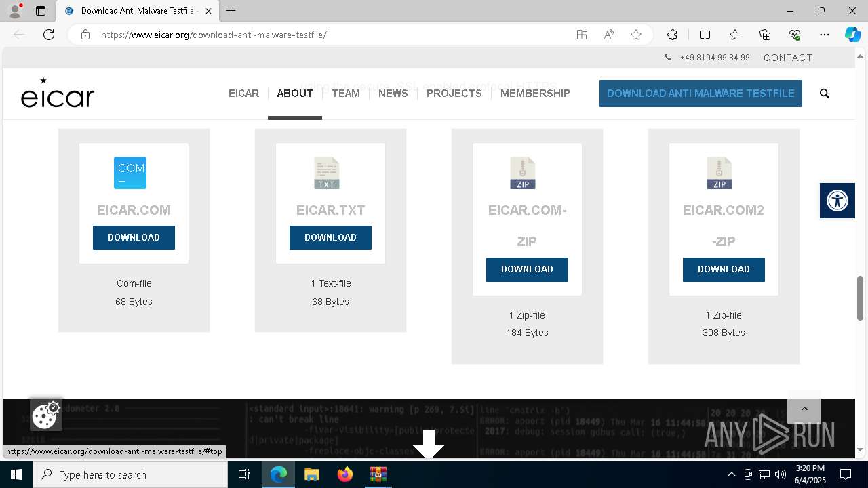Click the scroll-to-top arrow button
This screenshot has height=488, width=868.
pyautogui.click(x=804, y=409)
